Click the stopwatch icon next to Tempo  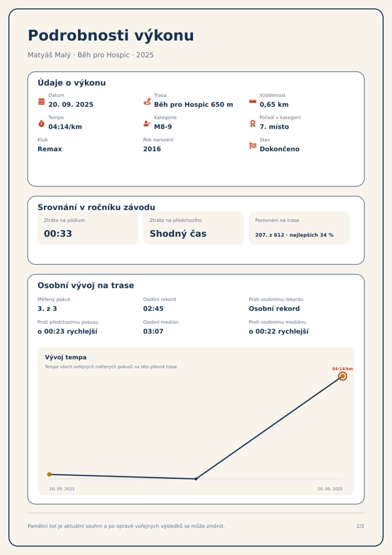(41, 124)
